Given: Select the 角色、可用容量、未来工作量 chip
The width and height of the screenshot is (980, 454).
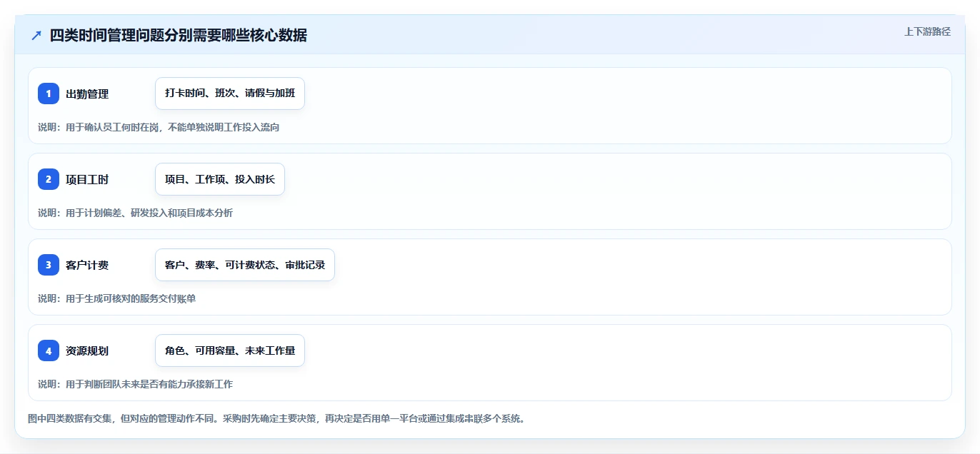Looking at the screenshot, I should (x=230, y=350).
